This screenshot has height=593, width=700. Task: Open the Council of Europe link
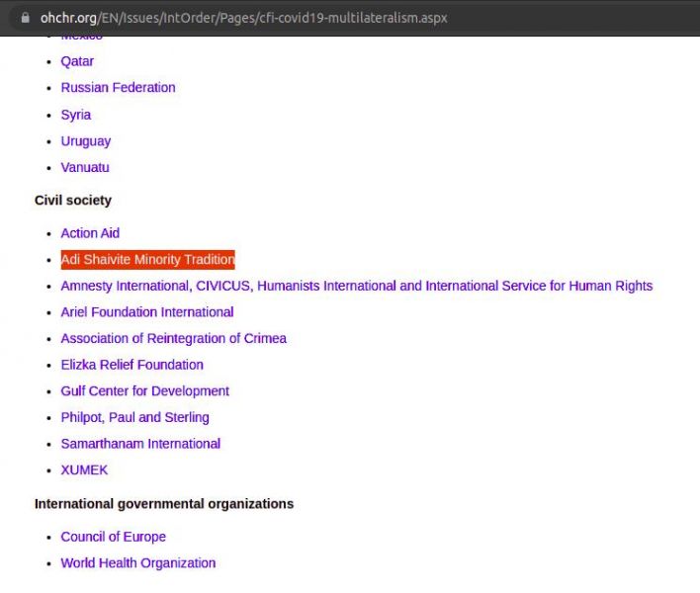113,537
